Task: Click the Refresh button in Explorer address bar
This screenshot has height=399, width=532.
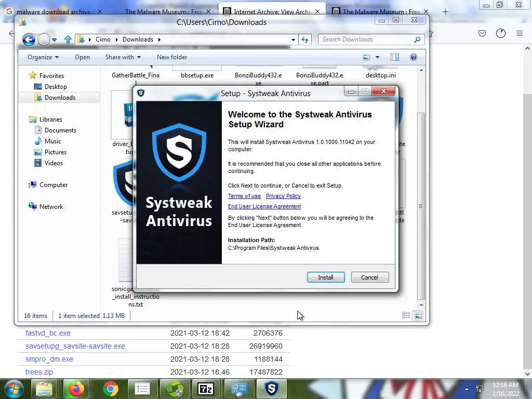Action: coord(304,39)
